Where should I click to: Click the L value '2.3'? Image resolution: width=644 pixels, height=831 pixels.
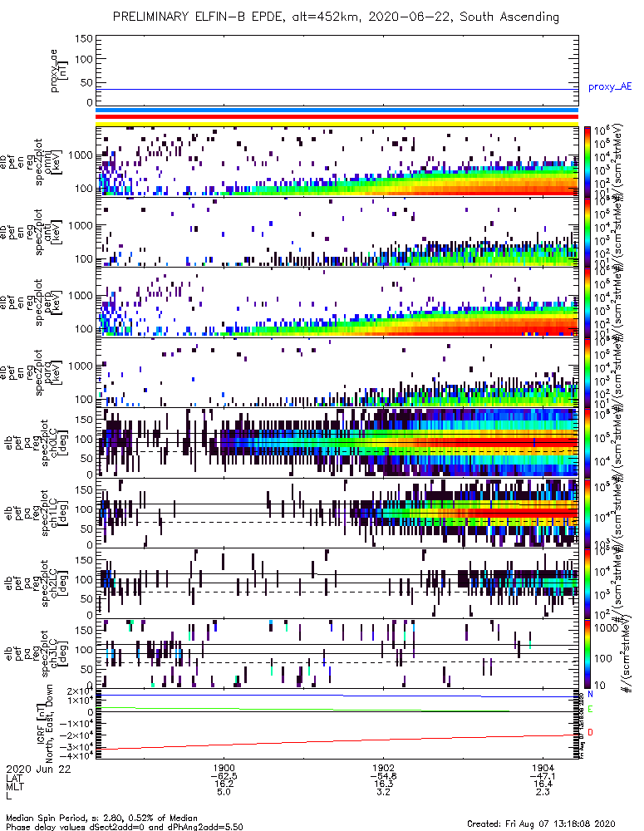click(x=543, y=792)
